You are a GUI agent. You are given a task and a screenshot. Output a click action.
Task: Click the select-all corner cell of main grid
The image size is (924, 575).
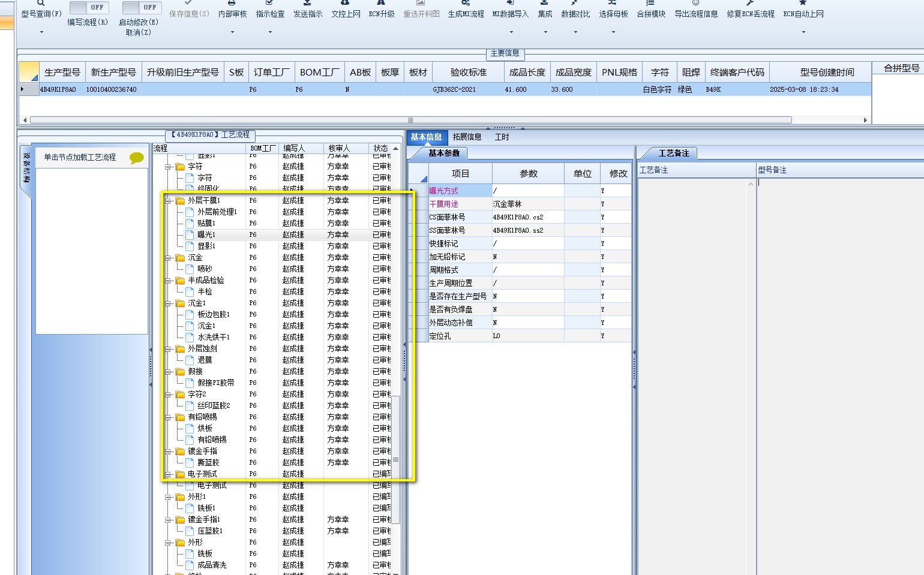tap(29, 72)
